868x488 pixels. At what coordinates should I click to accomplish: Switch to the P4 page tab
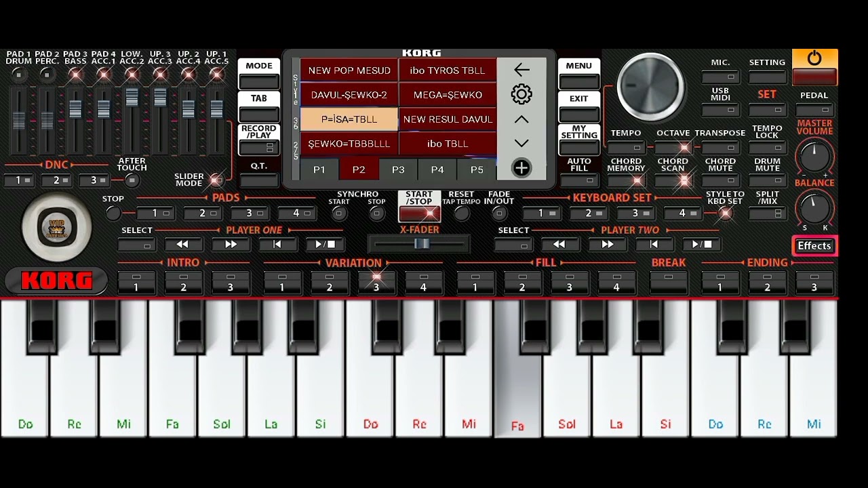(x=437, y=169)
